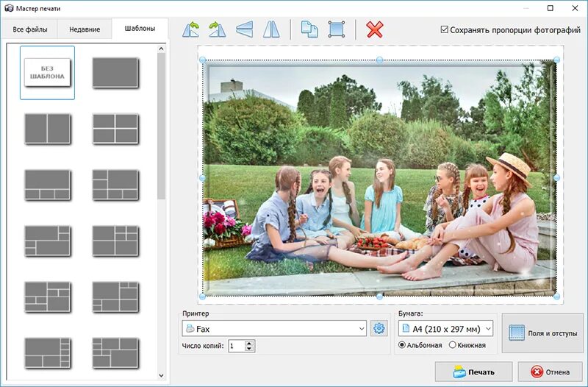Select single full-frame template thumbnail
Image resolution: width=588 pixels, height=387 pixels.
pyautogui.click(x=115, y=73)
